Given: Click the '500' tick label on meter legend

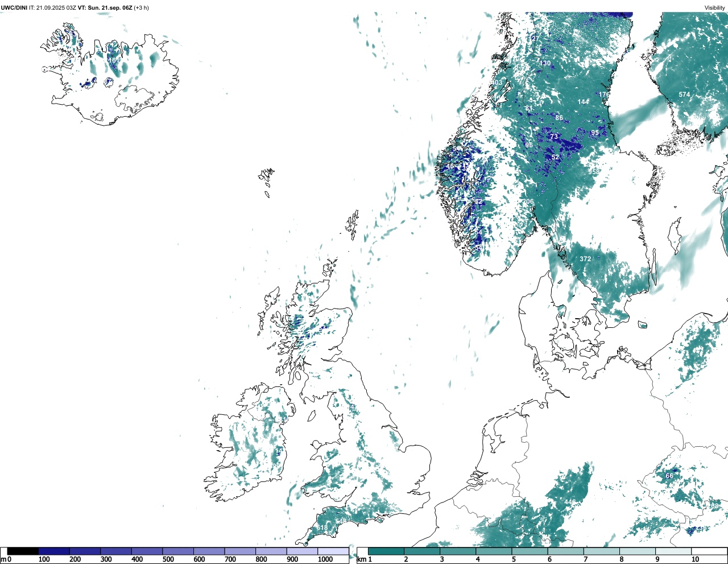Looking at the screenshot, I should [x=168, y=559].
